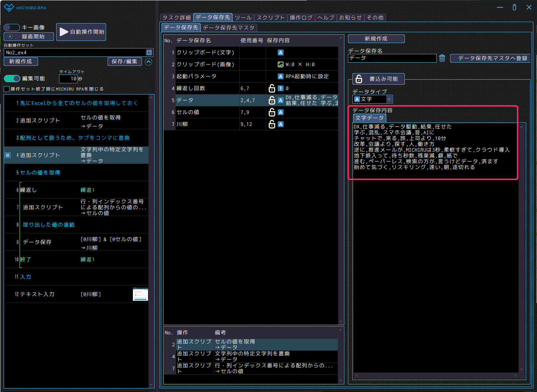
Task: Open the データ保存先マスタ sub-tab
Action: 228,28
